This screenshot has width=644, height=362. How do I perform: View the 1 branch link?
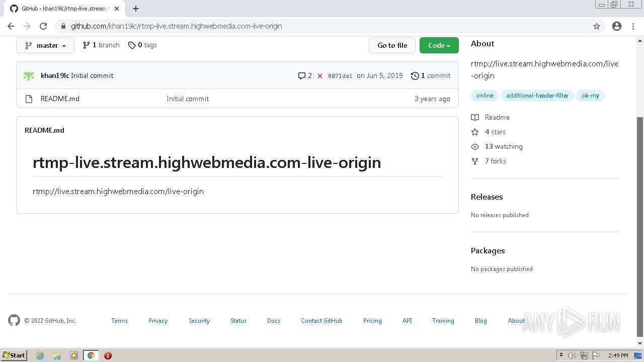point(101,45)
